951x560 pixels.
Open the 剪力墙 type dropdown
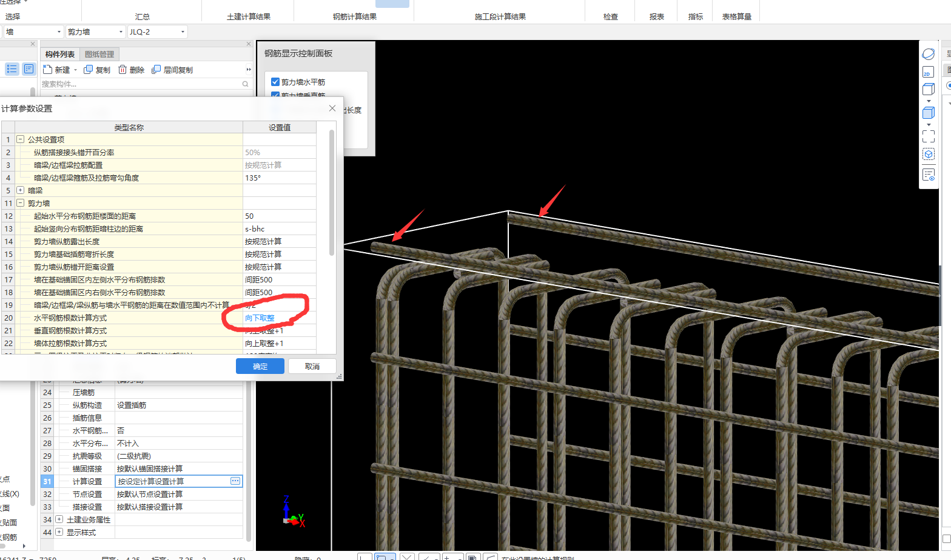pos(121,32)
